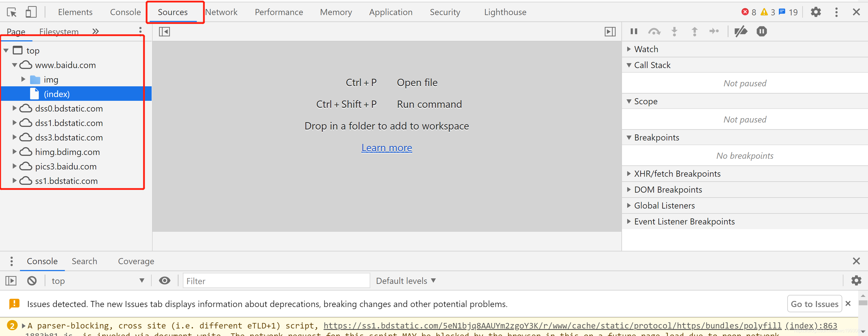Open Default levels dropdown
868x336 pixels.
click(406, 281)
